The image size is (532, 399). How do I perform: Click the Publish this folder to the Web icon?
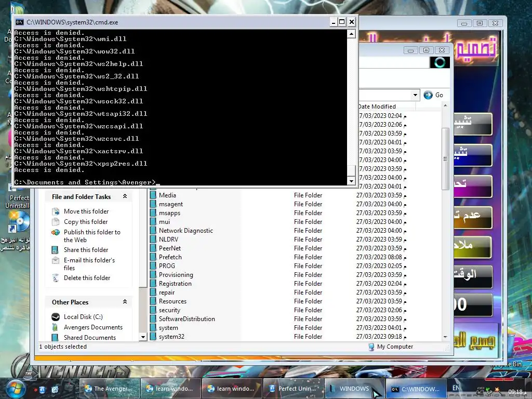[55, 232]
